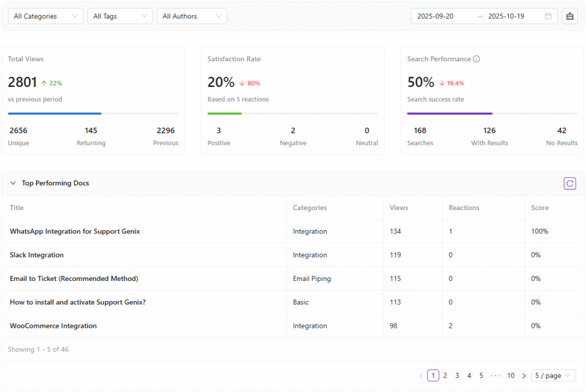
Task: Open the All Categories dropdown
Action: pyautogui.click(x=45, y=17)
